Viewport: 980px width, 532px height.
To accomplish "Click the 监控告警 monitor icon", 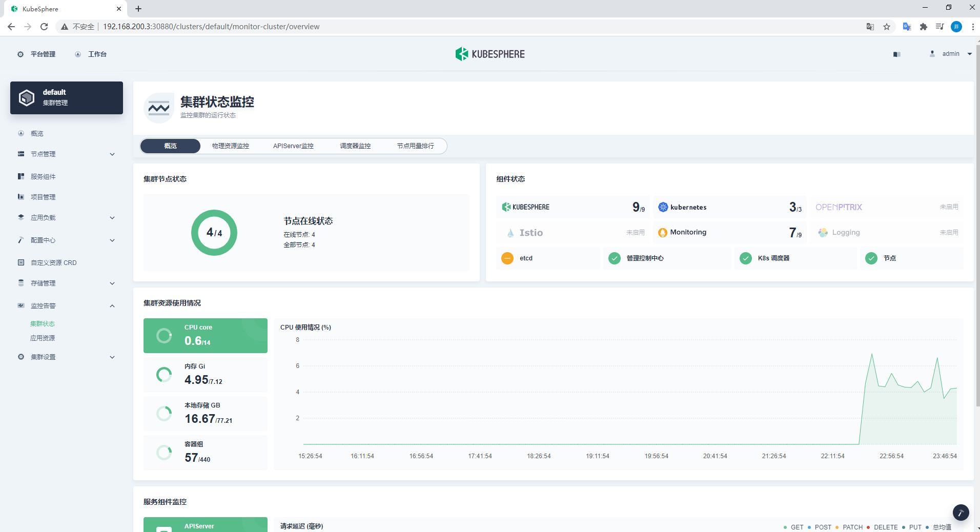I will pyautogui.click(x=21, y=305).
